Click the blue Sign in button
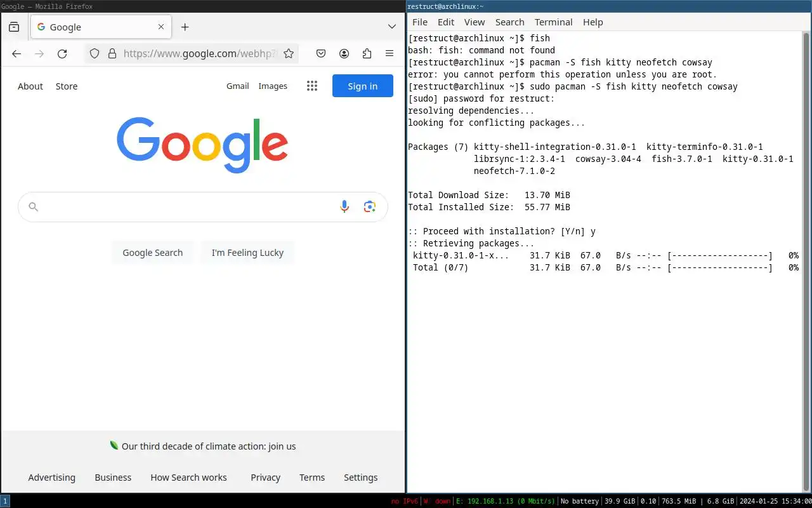The height and width of the screenshot is (508, 812). click(x=363, y=86)
